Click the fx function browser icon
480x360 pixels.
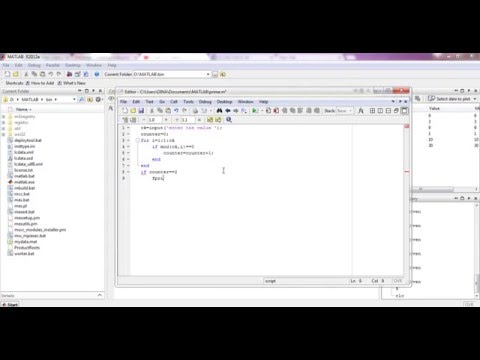(361, 111)
